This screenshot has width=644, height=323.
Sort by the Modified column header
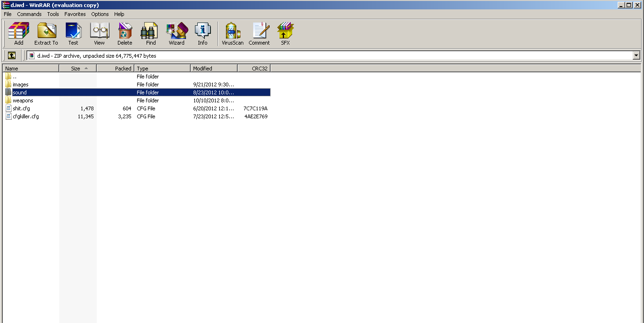coord(214,69)
